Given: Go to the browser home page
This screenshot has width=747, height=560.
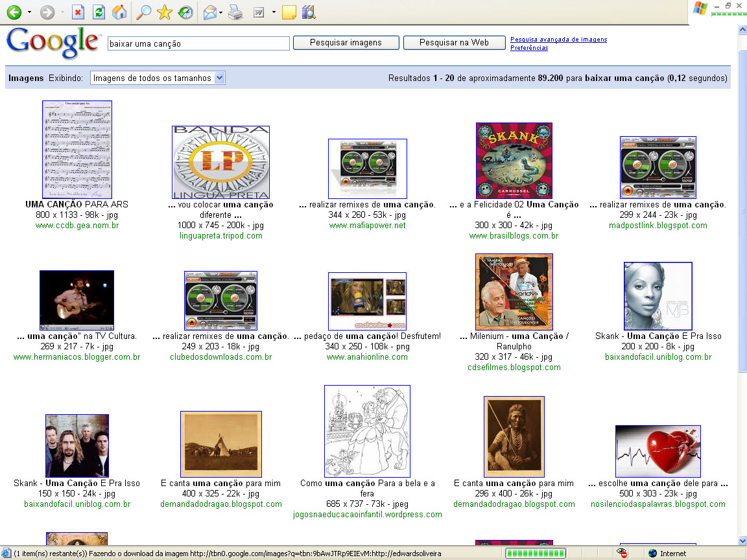Looking at the screenshot, I should tap(119, 12).
